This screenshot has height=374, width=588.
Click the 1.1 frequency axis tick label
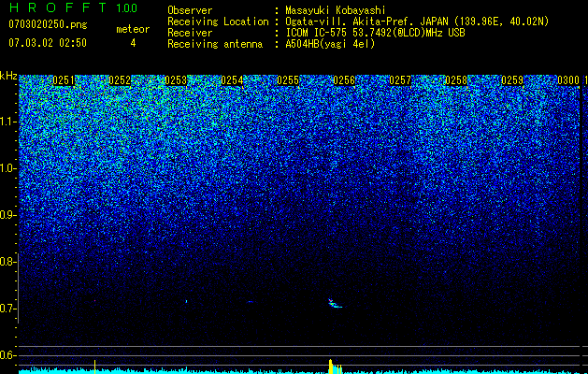[x=7, y=122]
